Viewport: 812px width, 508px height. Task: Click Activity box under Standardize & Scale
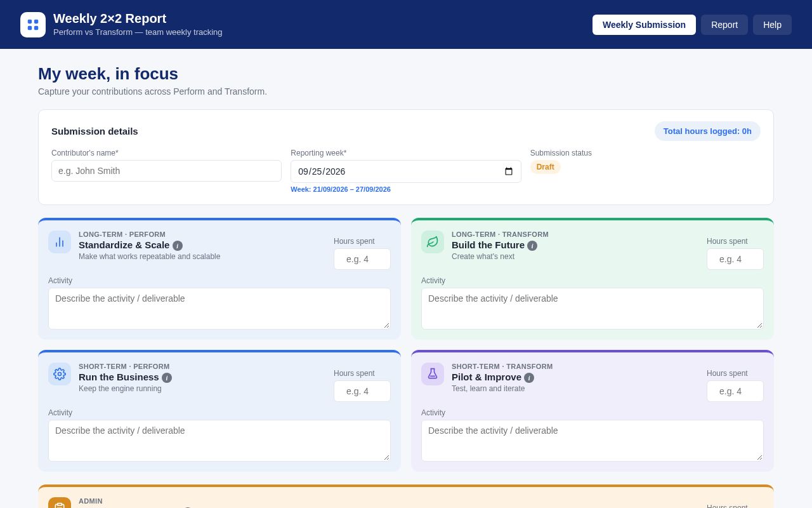coord(219,309)
